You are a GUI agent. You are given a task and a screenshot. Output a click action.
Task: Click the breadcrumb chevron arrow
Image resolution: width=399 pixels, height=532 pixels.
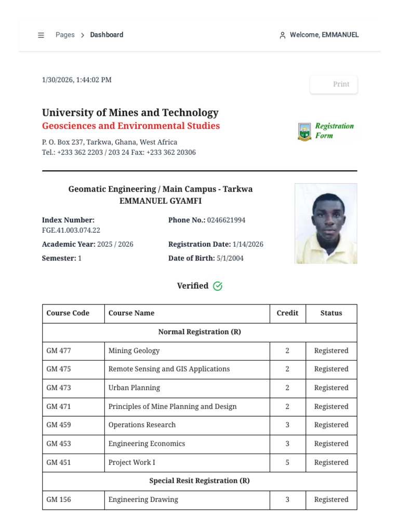(83, 35)
